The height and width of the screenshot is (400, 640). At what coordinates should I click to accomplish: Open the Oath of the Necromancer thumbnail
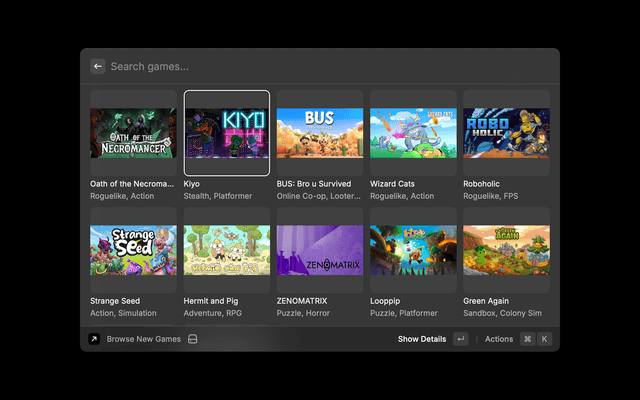pyautogui.click(x=133, y=133)
